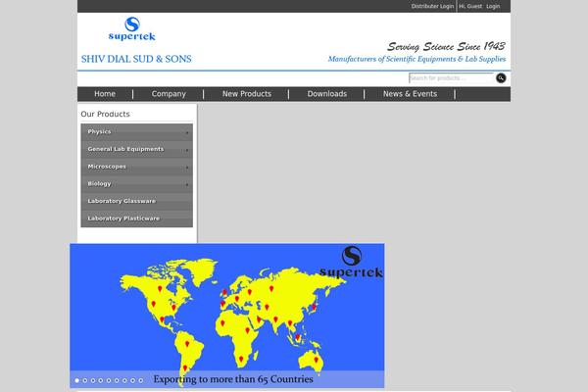Click the 'Serving Science Since 1943' tagline
The width and height of the screenshot is (588, 392).
pyautogui.click(x=446, y=46)
